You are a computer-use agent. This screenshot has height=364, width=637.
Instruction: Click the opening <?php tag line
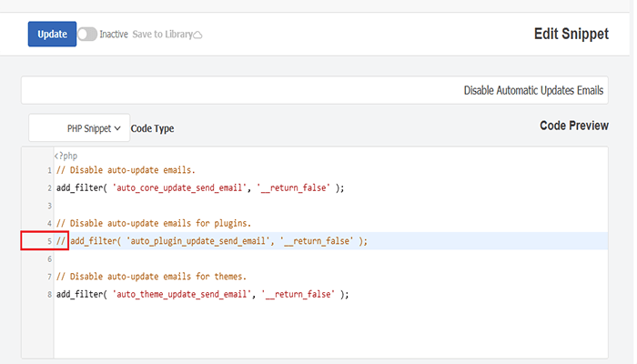66,156
